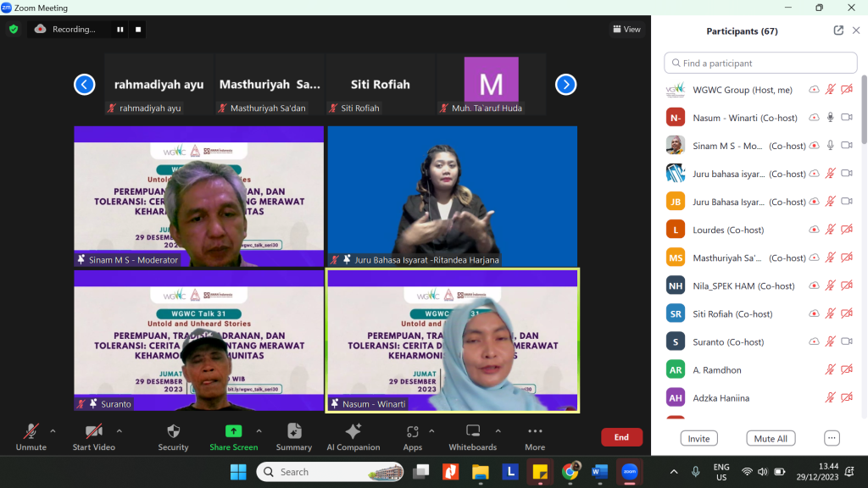Open the Whiteboards tool

[x=473, y=437]
